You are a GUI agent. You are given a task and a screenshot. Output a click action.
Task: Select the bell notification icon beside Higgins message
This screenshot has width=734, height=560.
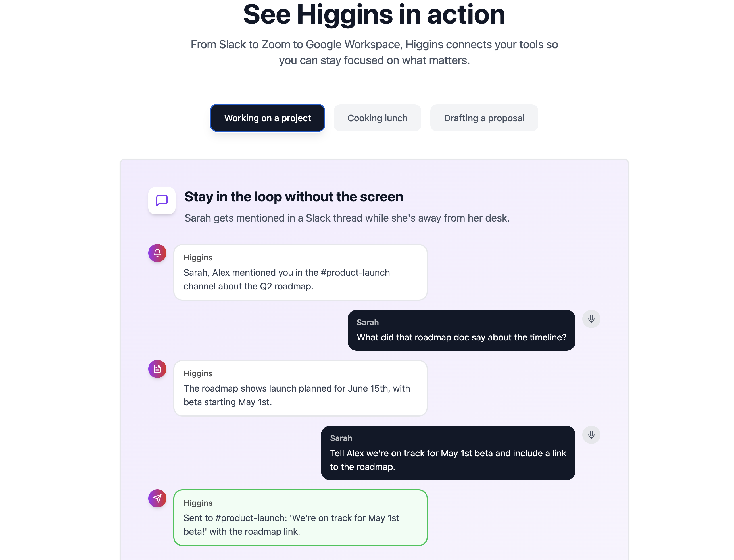157,253
